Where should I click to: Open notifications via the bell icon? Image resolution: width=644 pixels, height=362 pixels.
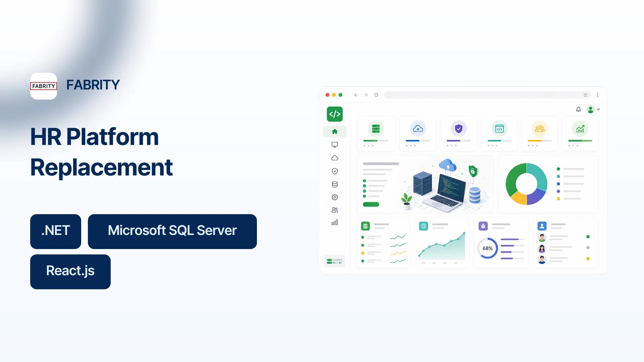(x=578, y=109)
